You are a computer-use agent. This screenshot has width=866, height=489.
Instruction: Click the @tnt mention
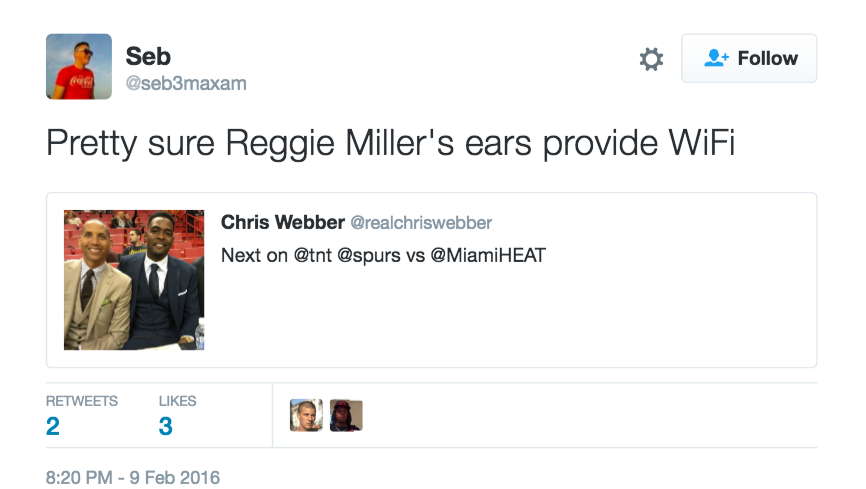(x=313, y=255)
